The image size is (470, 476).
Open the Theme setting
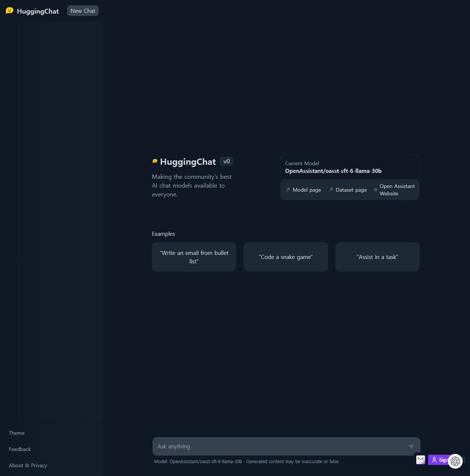(17, 433)
